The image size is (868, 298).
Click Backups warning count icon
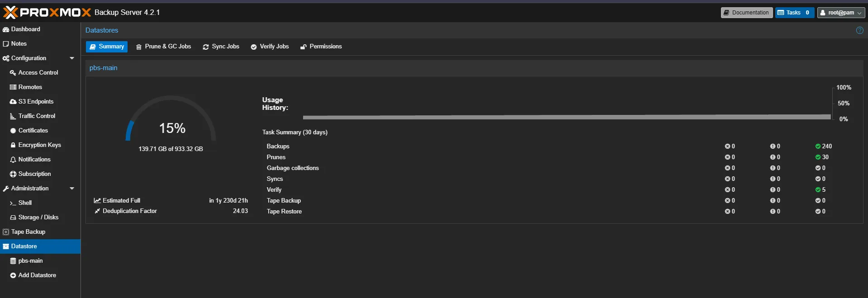click(x=773, y=146)
